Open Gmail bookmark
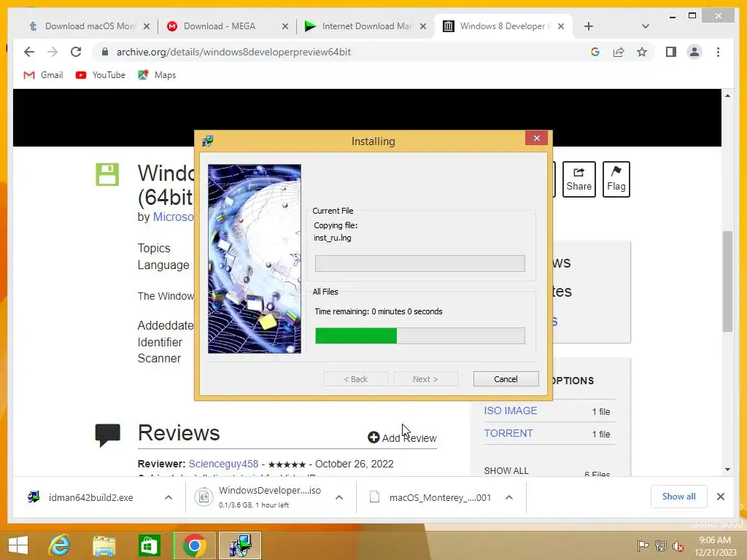Viewport: 747px width, 560px height. [43, 75]
